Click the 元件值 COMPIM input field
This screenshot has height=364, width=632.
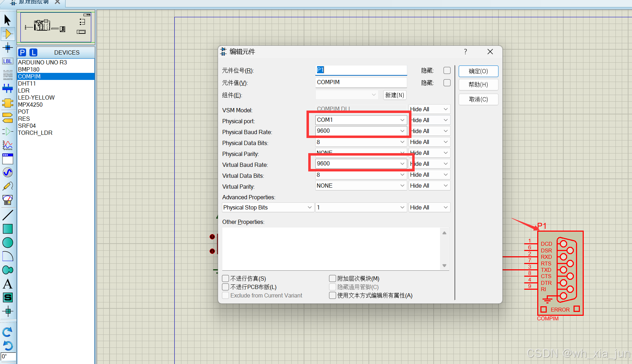361,82
